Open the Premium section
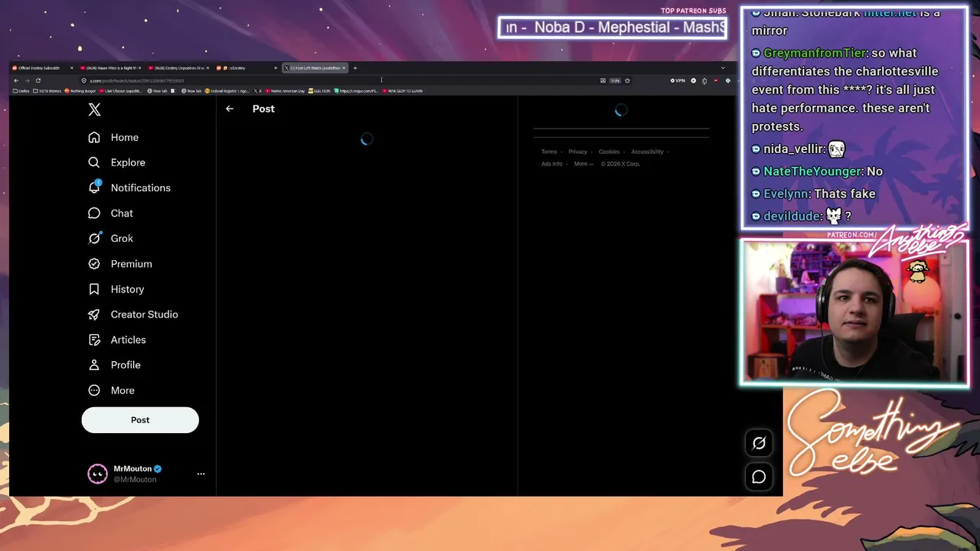Image resolution: width=980 pixels, height=551 pixels. pyautogui.click(x=119, y=263)
